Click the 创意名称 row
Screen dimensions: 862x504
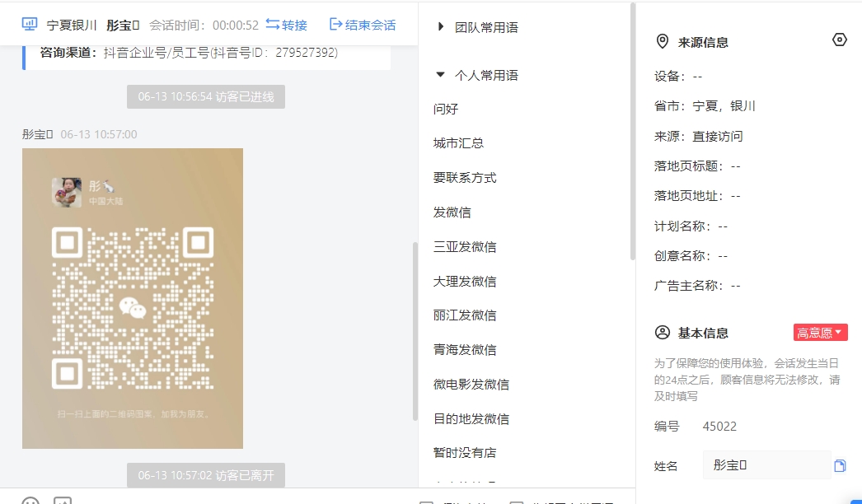tap(691, 255)
